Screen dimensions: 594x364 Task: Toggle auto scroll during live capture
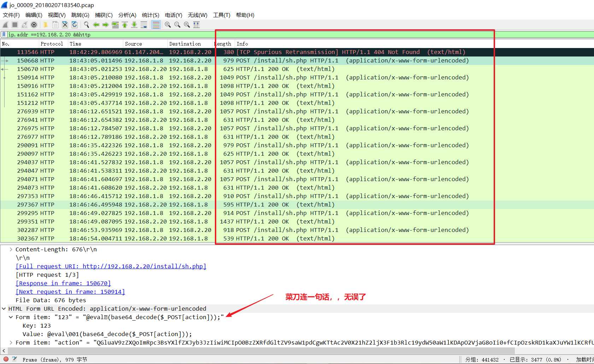pyautogui.click(x=144, y=25)
